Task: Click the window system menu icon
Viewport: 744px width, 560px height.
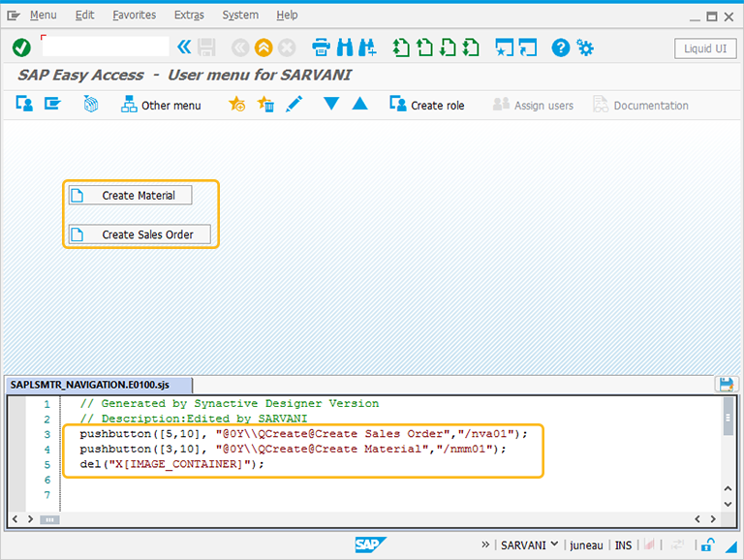Action: pos(14,16)
